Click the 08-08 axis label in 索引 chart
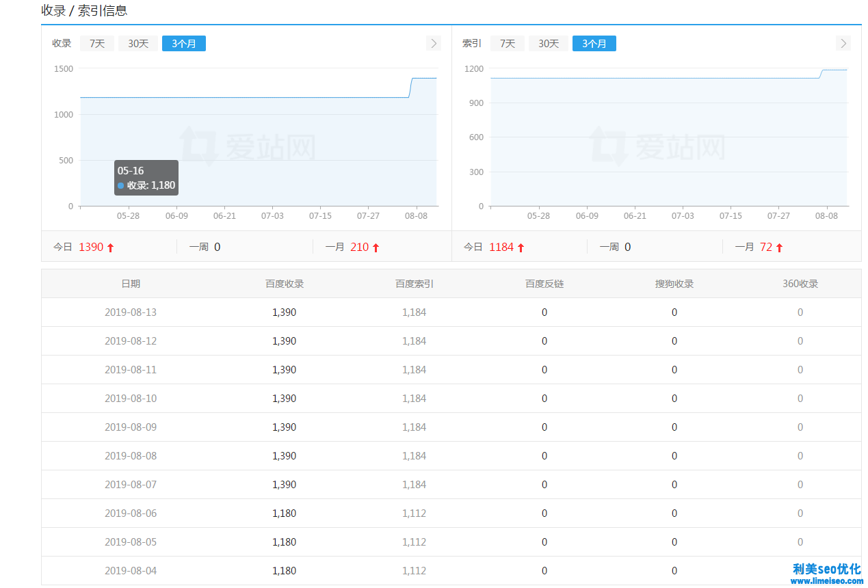This screenshot has height=588, width=868. pos(826,216)
